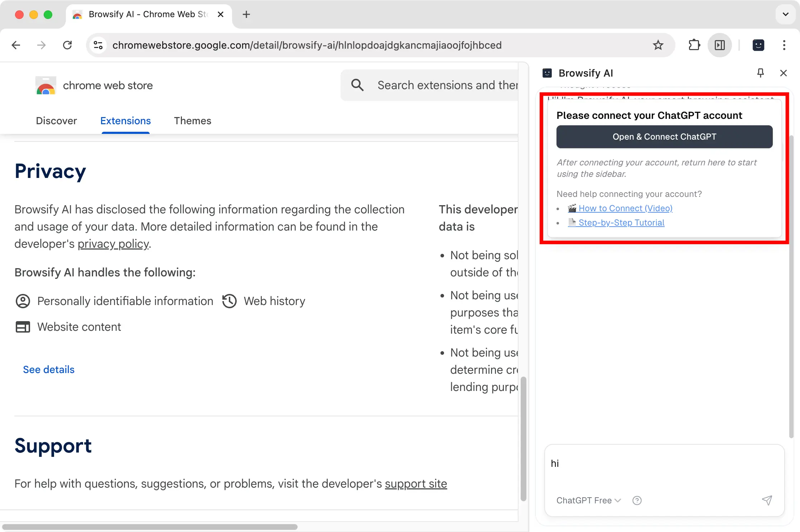Reload the current page
The width and height of the screenshot is (800, 532).
coord(67,45)
